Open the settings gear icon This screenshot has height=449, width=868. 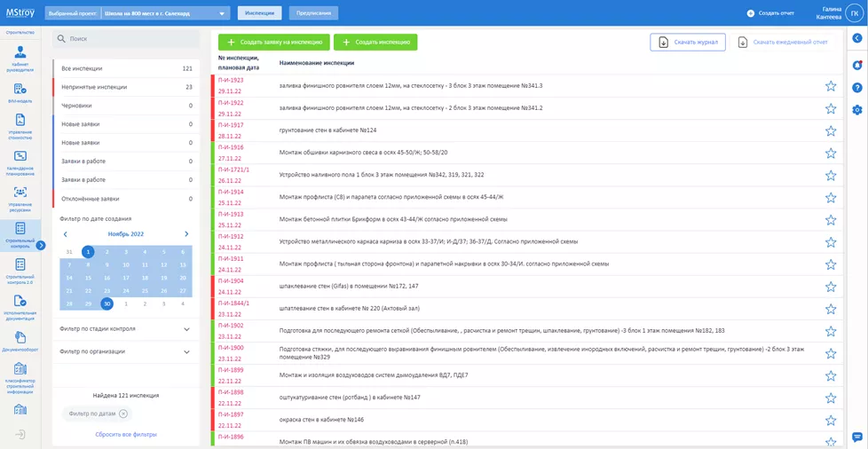[x=856, y=109]
